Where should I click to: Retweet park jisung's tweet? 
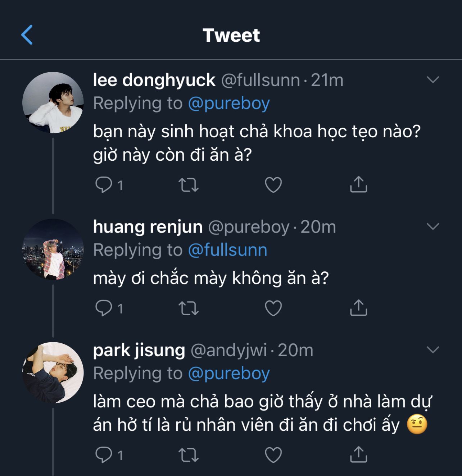[x=189, y=455]
